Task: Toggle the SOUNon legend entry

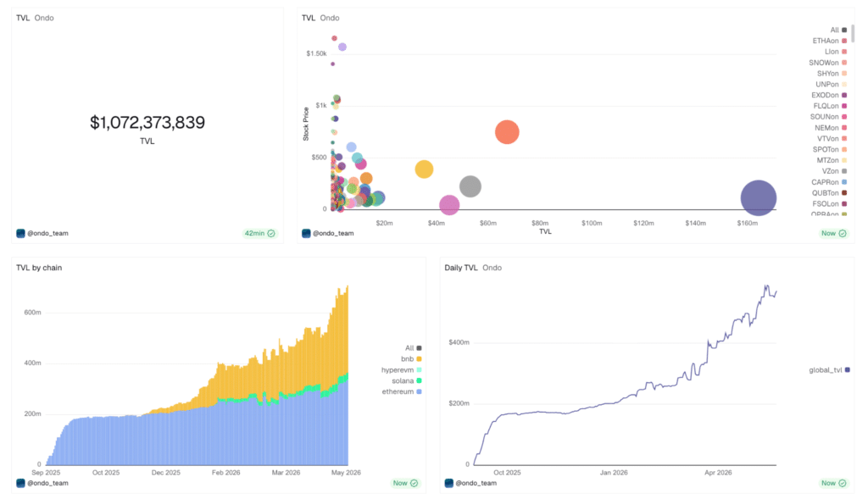Action: point(828,117)
